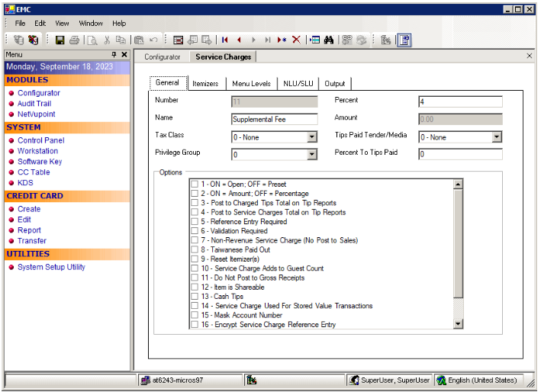
Task: Open search with the binoculars icon
Action: (329, 40)
